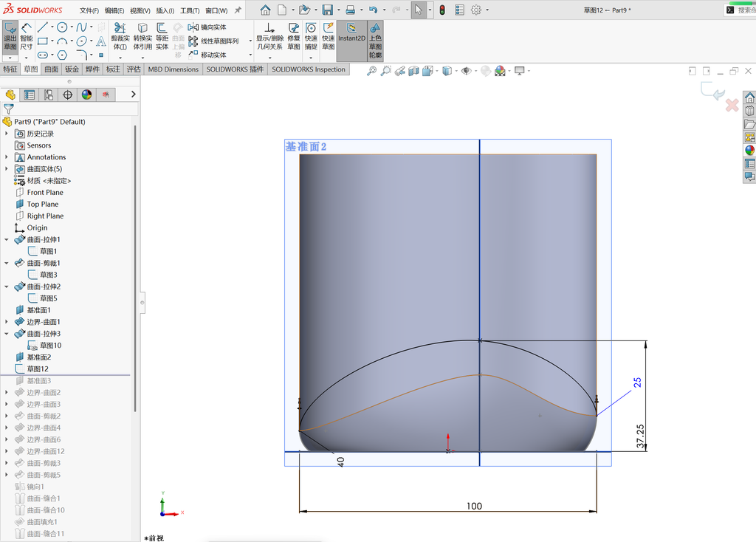Select the Polygon sketch tool
Screen dimensions: 756x542
coord(62,55)
